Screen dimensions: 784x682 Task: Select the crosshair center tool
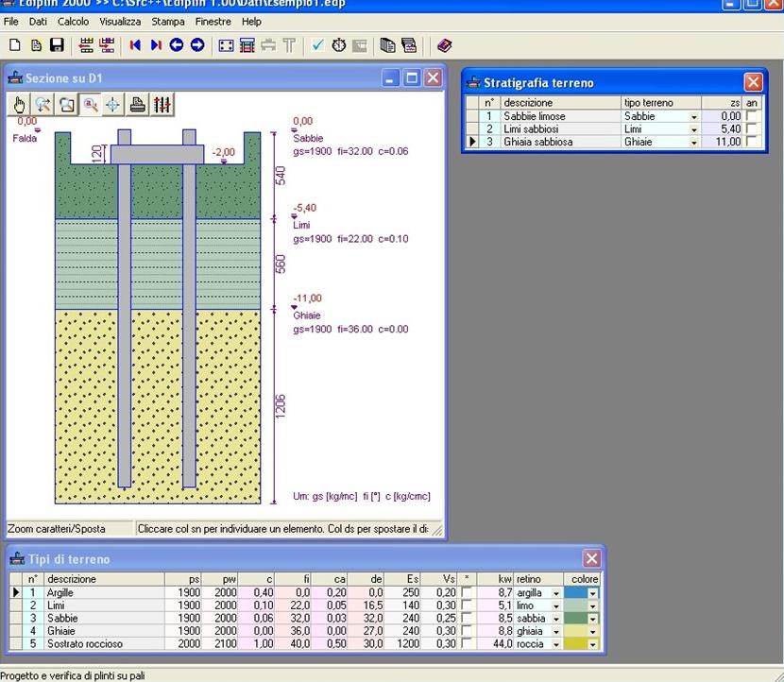coord(112,105)
